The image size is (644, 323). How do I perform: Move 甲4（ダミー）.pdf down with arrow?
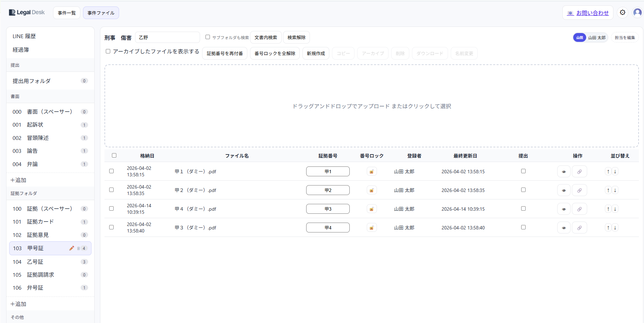[615, 209]
